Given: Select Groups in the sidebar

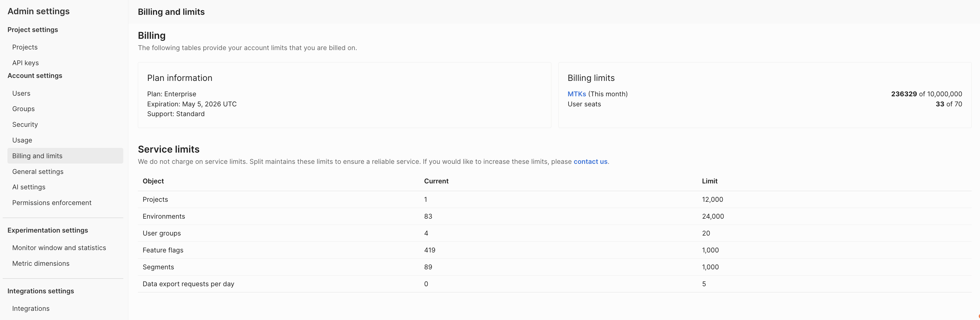Looking at the screenshot, I should tap(24, 109).
